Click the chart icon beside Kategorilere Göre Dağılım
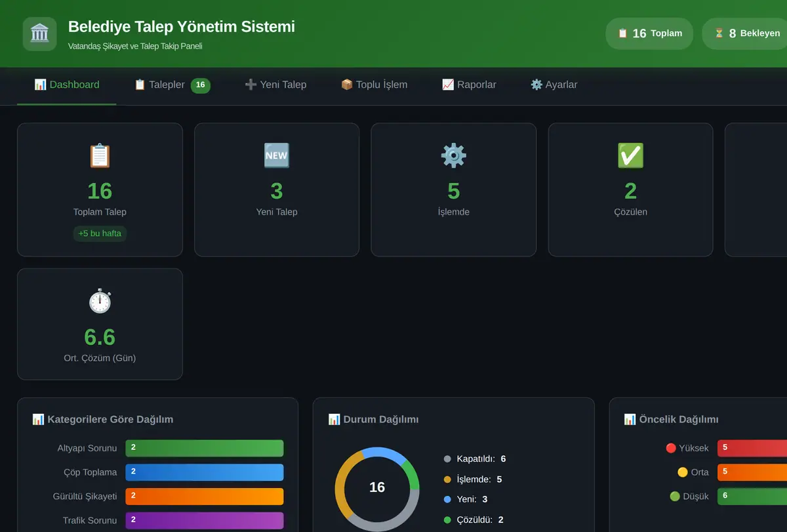Image resolution: width=787 pixels, height=532 pixels. 38,419
